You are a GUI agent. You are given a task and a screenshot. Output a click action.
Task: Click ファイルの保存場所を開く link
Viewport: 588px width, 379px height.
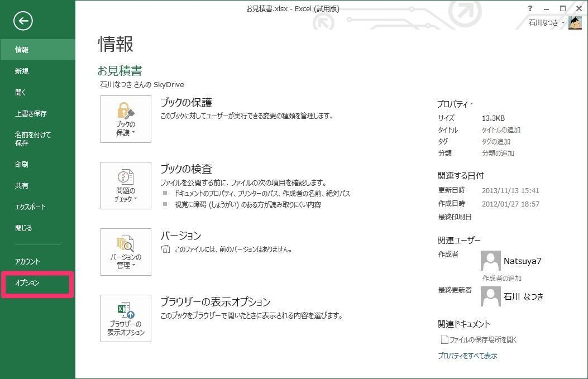483,339
